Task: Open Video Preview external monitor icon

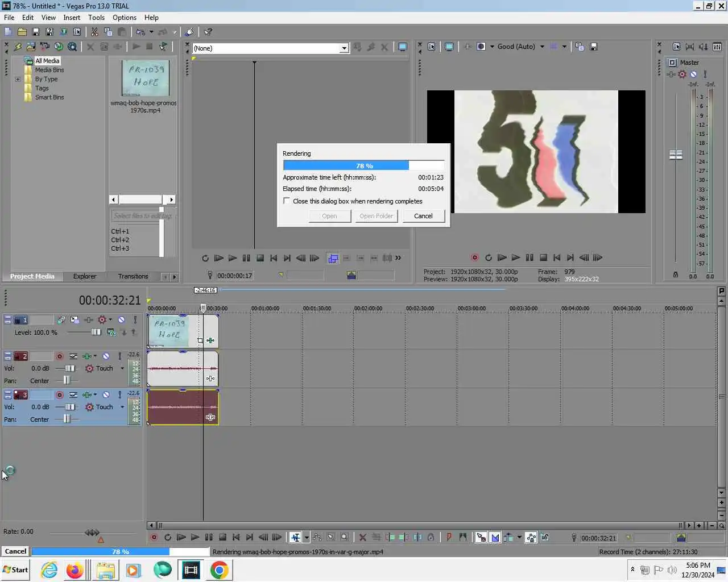Action: point(449,47)
